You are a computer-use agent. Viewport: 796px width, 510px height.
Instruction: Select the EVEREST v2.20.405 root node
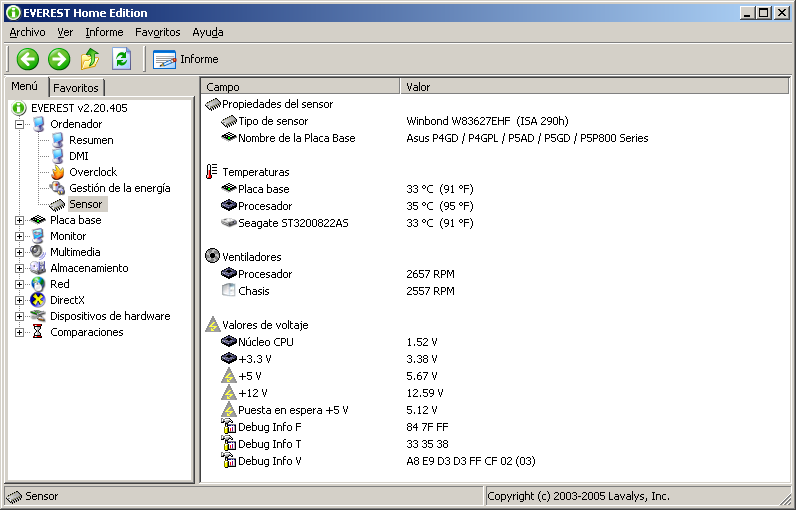(x=78, y=108)
